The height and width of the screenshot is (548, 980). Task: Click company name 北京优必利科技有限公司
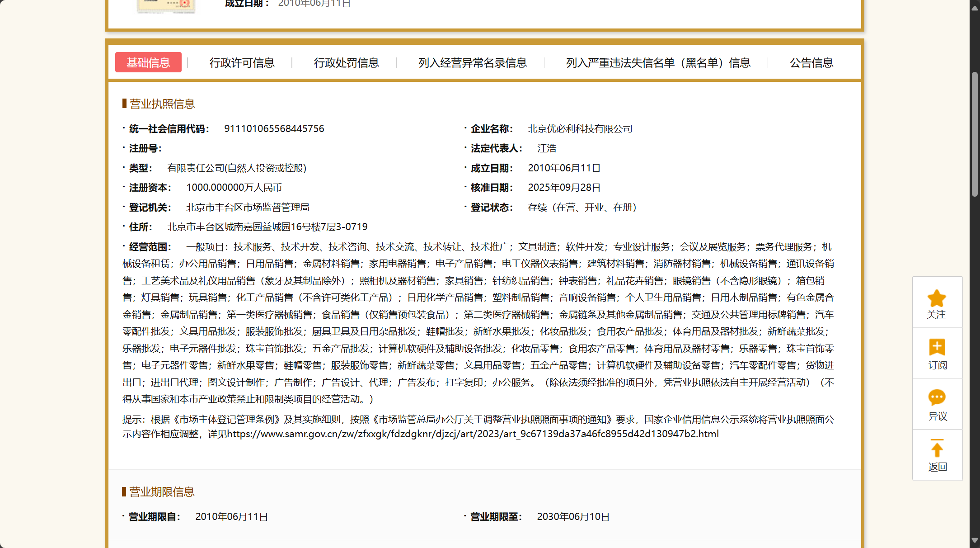580,129
